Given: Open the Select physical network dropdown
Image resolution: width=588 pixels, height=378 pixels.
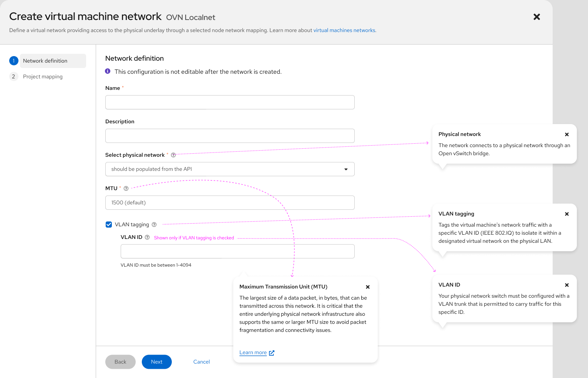Looking at the screenshot, I should [x=230, y=169].
